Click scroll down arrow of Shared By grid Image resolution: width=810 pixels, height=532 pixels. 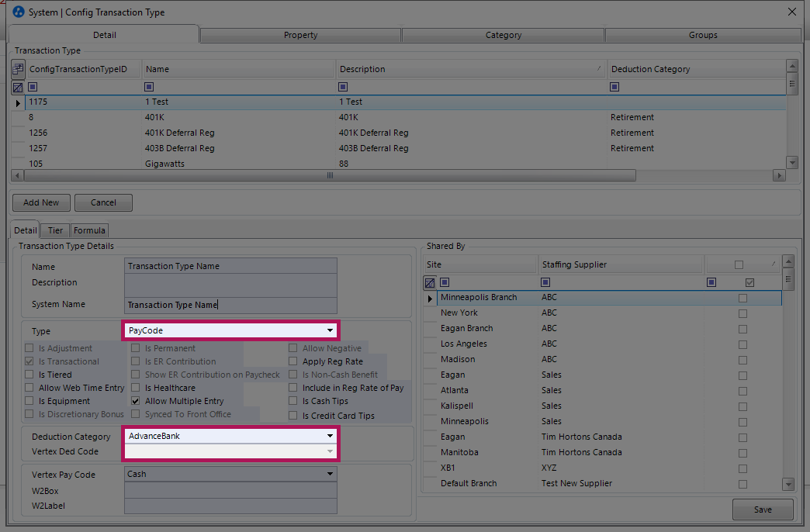[787, 485]
